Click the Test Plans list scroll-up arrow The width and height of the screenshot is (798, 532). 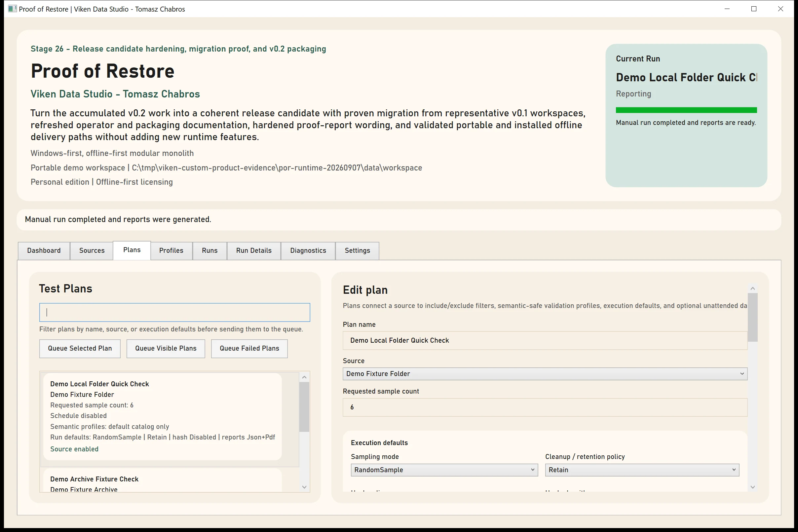(304, 377)
